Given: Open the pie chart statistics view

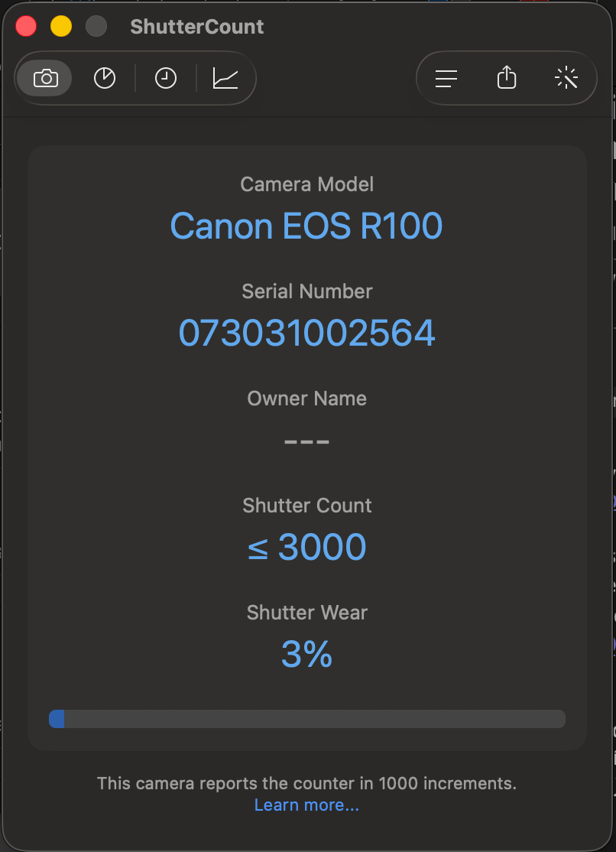Looking at the screenshot, I should 105,77.
